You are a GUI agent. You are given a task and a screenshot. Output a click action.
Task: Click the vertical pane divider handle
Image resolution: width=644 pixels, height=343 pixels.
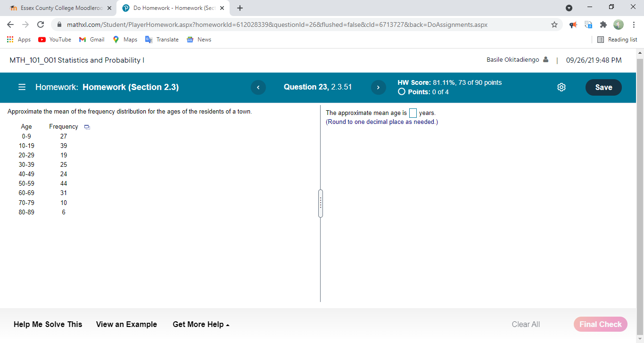(321, 204)
